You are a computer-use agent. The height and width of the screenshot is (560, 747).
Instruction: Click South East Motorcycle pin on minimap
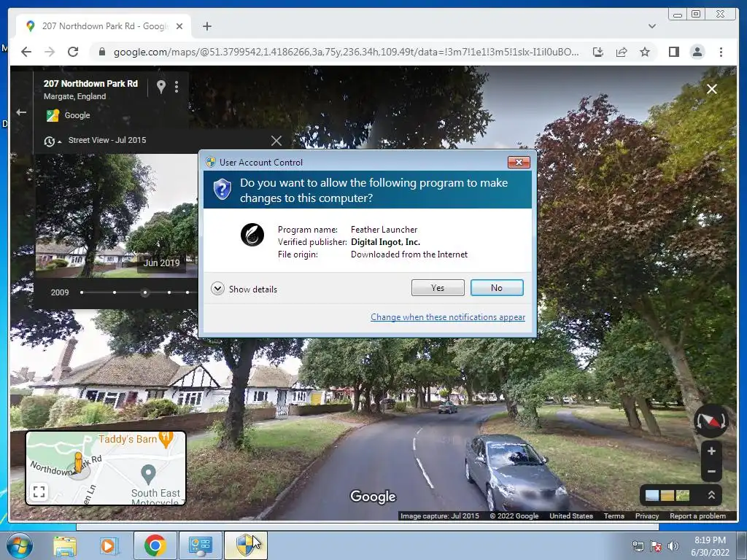point(149,474)
